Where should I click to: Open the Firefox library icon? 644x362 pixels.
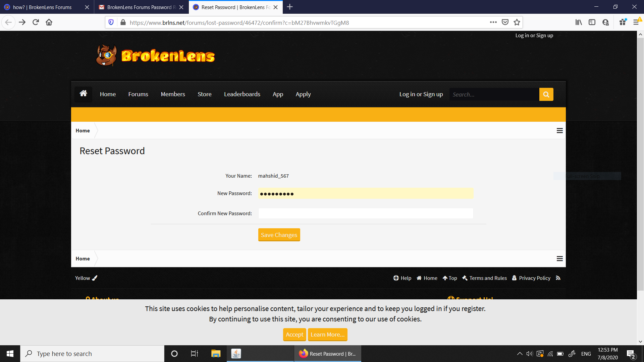[579, 22]
